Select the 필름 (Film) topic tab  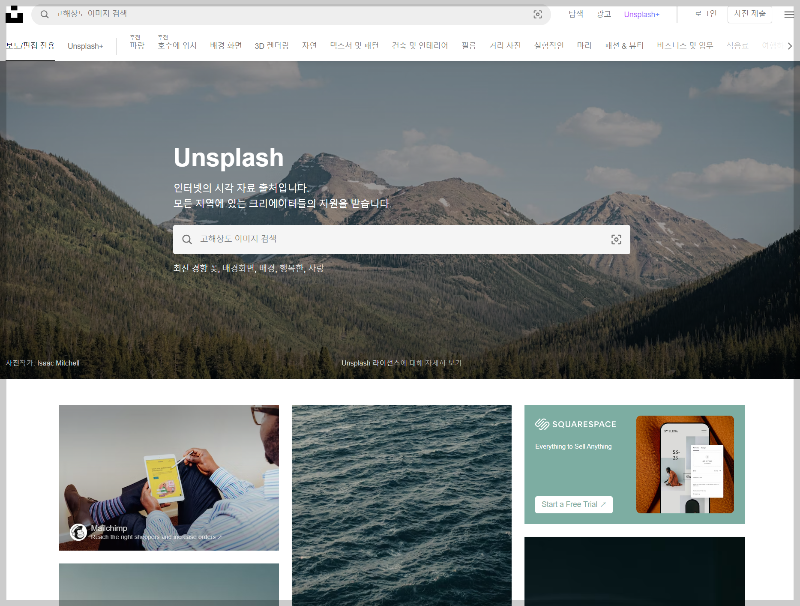tap(468, 45)
